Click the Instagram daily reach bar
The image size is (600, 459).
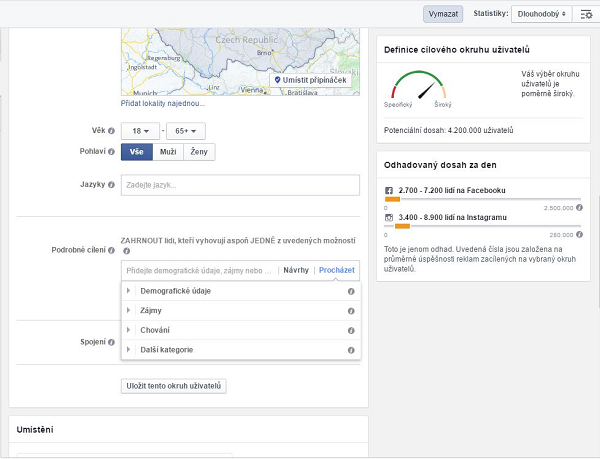[483, 226]
